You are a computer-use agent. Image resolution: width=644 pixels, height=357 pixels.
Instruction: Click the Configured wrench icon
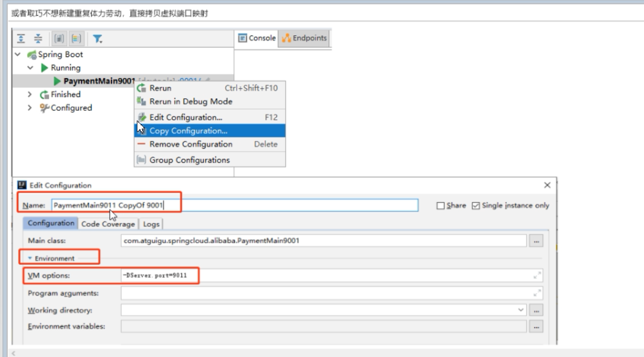pos(45,108)
